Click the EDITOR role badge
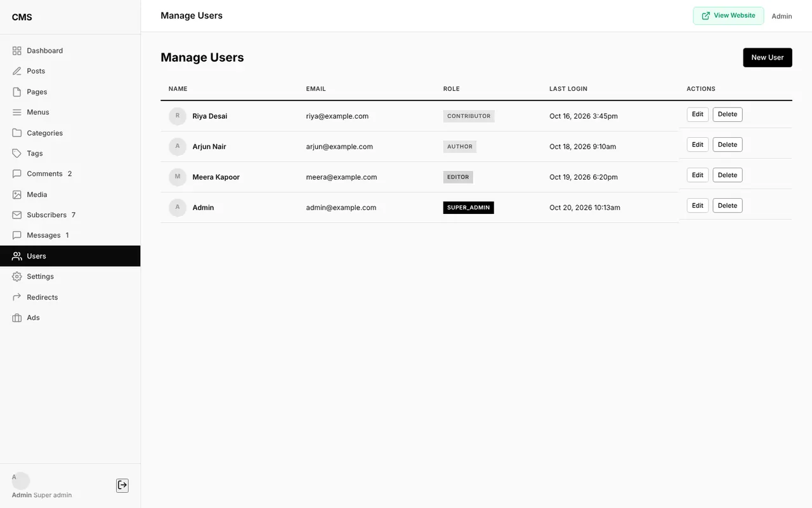Image resolution: width=812 pixels, height=508 pixels. click(458, 177)
